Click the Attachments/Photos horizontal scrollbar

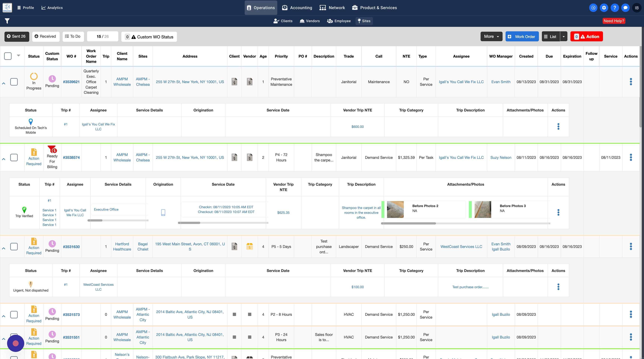(x=408, y=223)
